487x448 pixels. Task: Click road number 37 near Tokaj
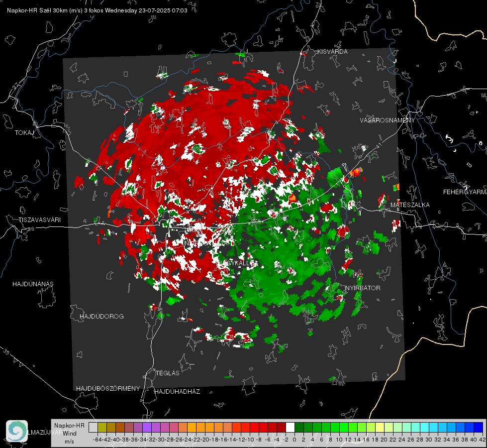tap(15, 86)
